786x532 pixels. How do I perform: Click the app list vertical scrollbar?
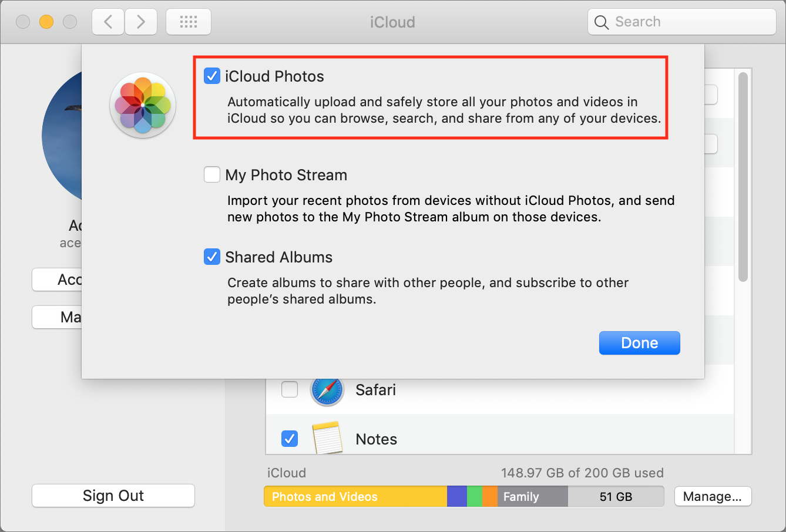coord(743,176)
